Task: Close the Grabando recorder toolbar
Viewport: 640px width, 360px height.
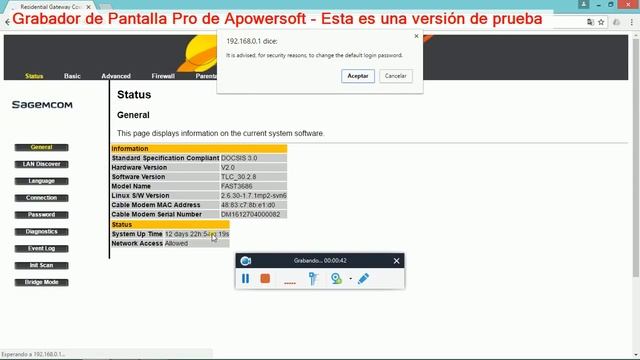Action: tap(396, 261)
